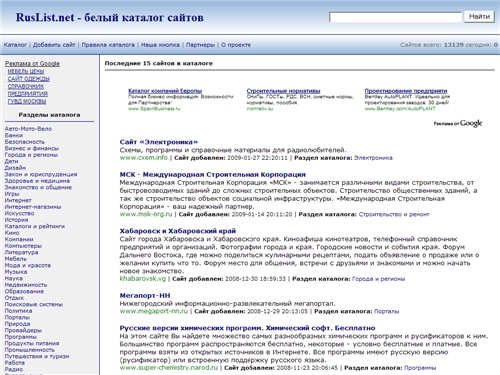Open the Каталоги и рейтинги category
500x375 pixels.
tap(35, 226)
